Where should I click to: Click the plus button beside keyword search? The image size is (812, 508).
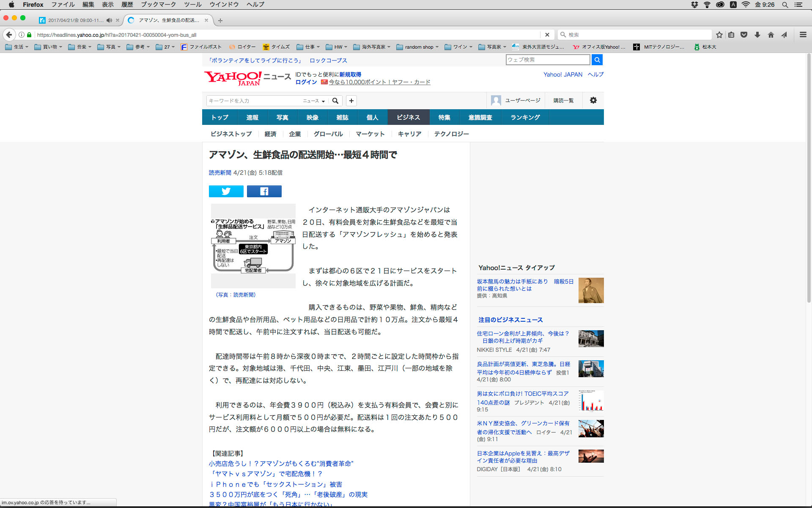click(351, 101)
